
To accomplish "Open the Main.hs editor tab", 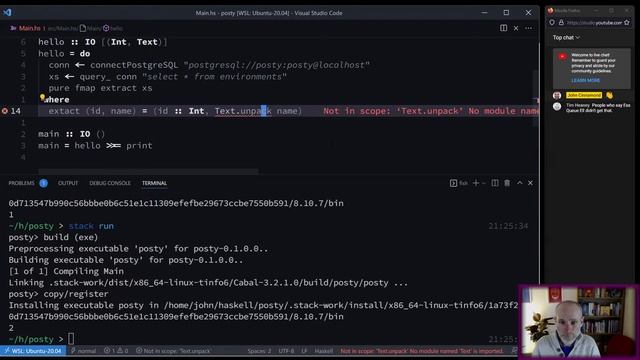I will [29, 28].
